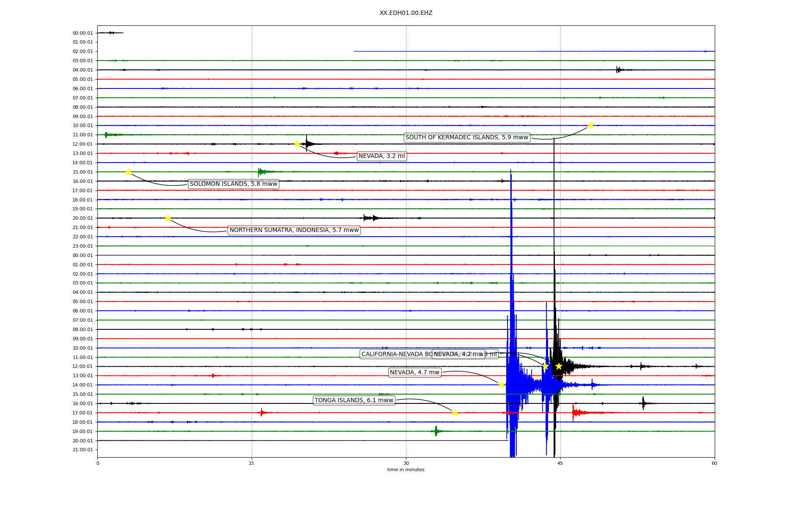Click the 22:00:01 time label on left axis
The height and width of the screenshot is (508, 812).
click(x=82, y=237)
